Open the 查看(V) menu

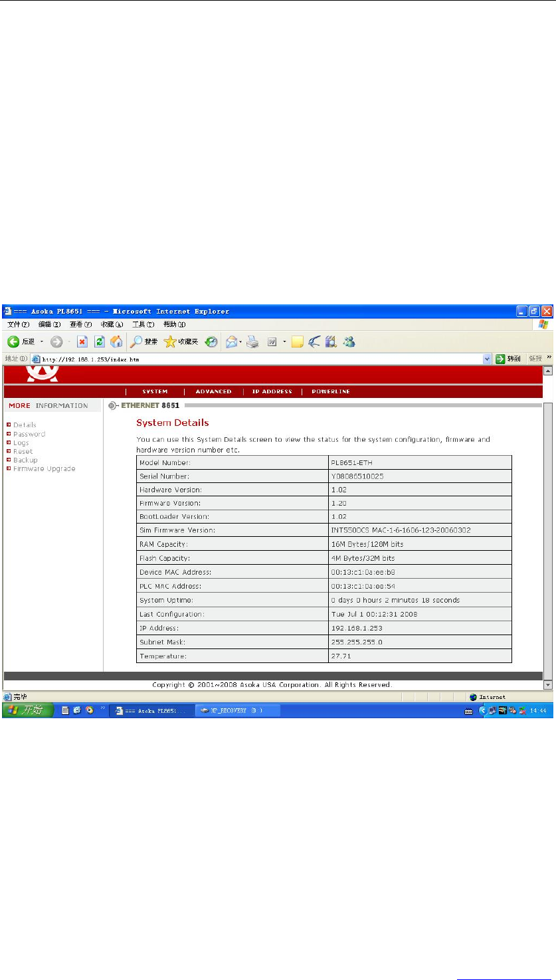[80, 324]
